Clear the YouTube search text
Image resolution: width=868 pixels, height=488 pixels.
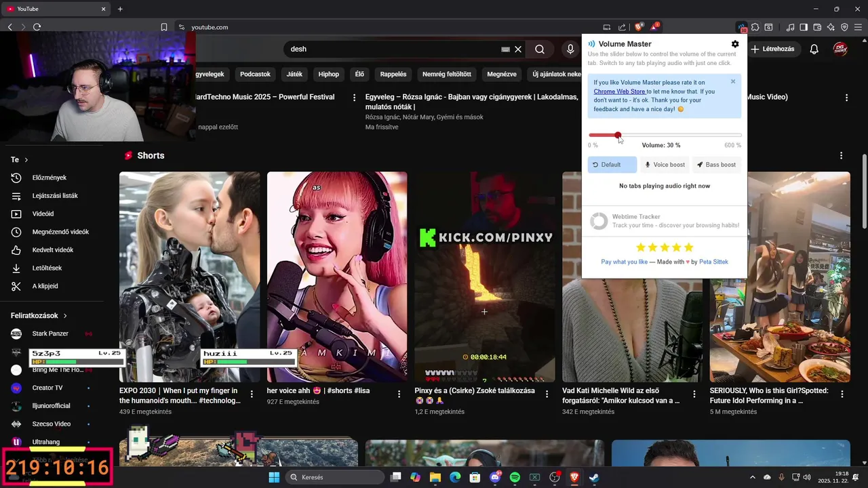point(518,49)
